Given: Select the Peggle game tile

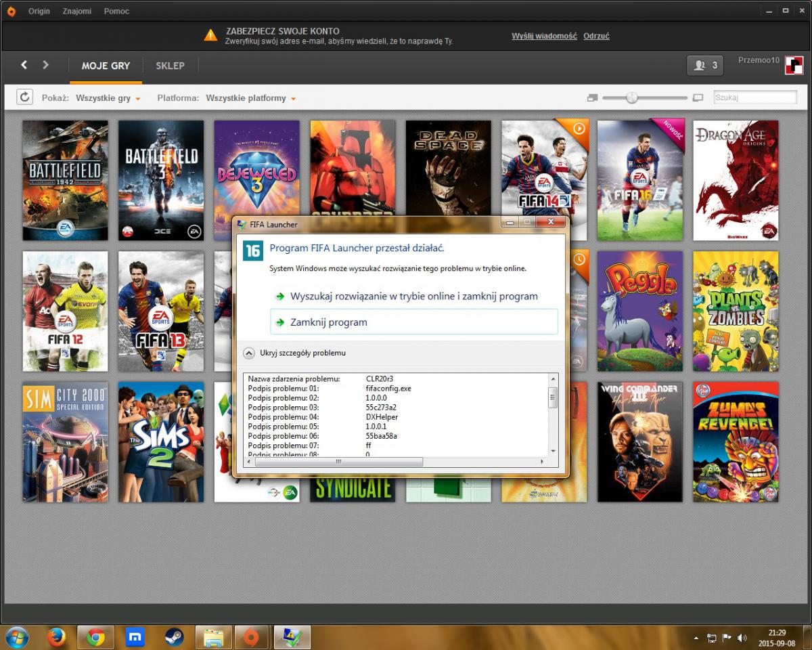Looking at the screenshot, I should click(x=640, y=311).
